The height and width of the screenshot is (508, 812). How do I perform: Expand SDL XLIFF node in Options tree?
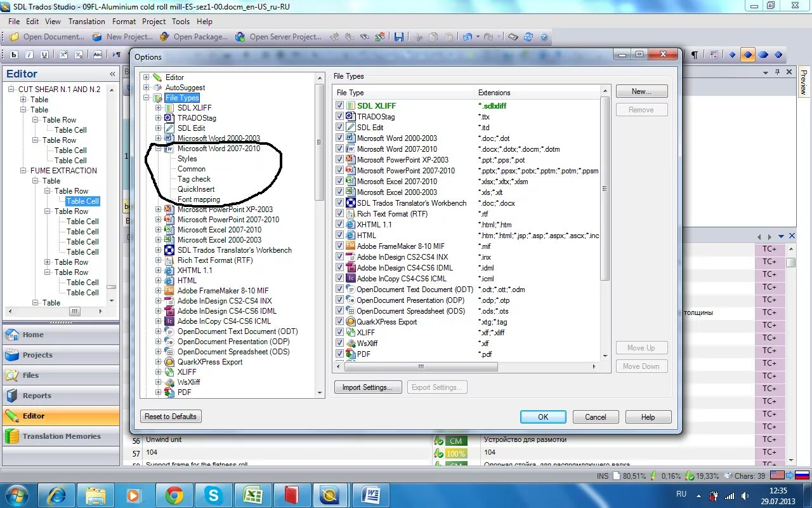click(159, 108)
